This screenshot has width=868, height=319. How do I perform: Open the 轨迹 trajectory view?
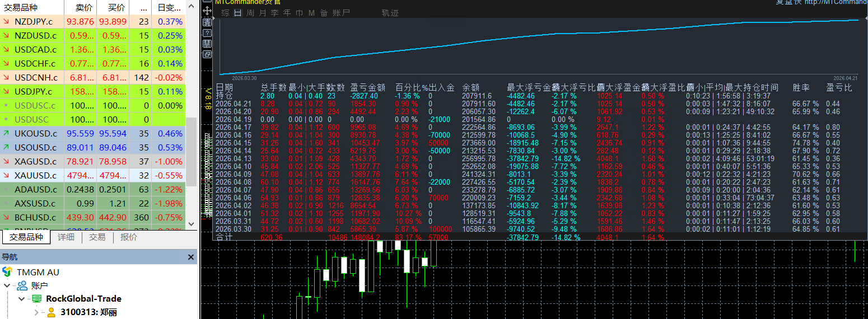pyautogui.click(x=390, y=13)
